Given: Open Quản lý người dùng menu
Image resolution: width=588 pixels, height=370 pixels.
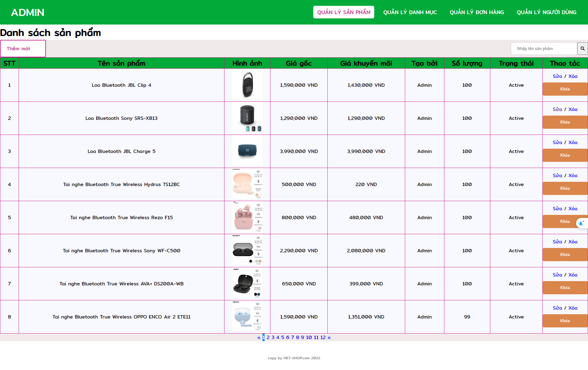Looking at the screenshot, I should click(x=546, y=12).
